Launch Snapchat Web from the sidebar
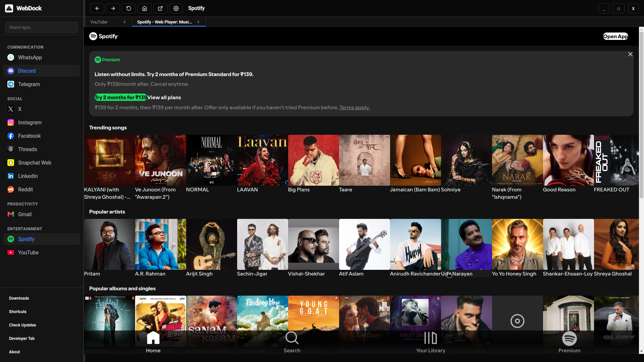 [42, 163]
